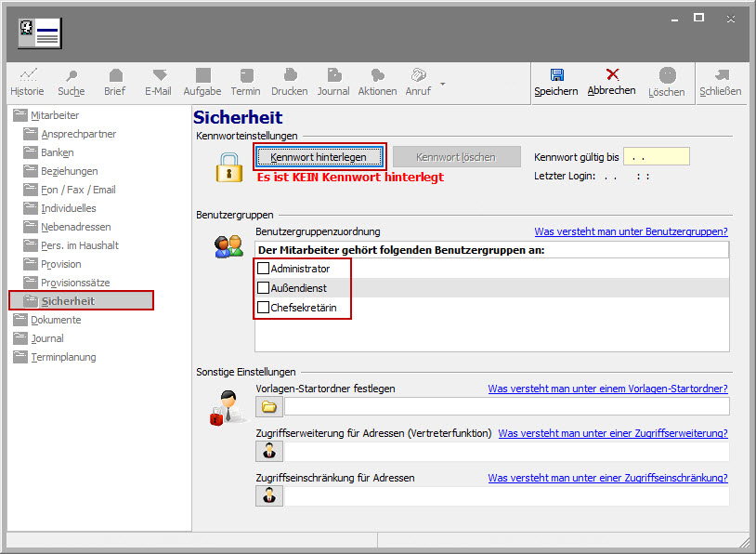Open 'Was versteht man unter Benutzergruppen?' link

(631, 231)
